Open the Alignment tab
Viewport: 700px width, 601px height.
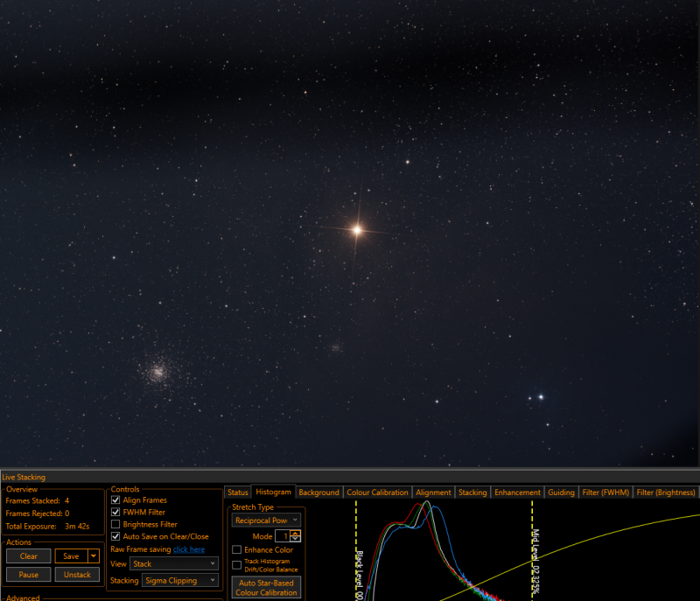[433, 493]
